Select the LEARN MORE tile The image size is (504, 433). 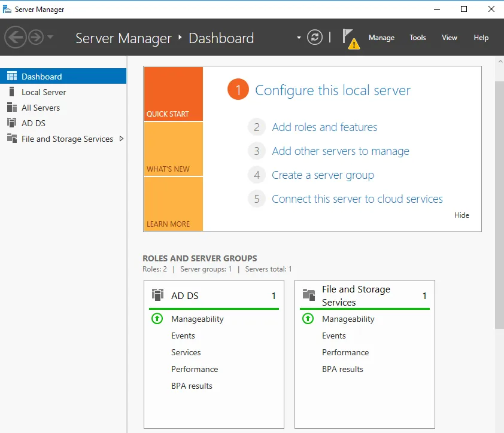[x=174, y=204]
